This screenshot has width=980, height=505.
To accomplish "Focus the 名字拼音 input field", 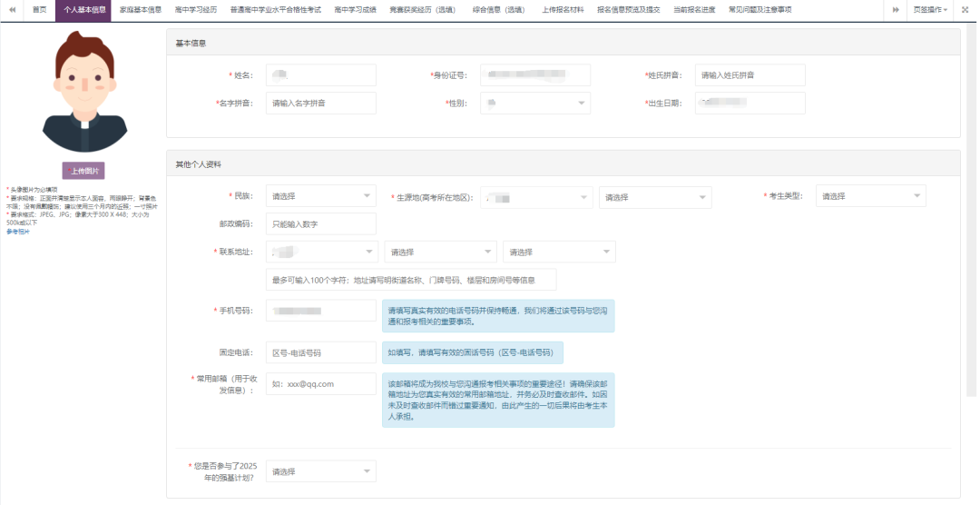I will [x=320, y=104].
